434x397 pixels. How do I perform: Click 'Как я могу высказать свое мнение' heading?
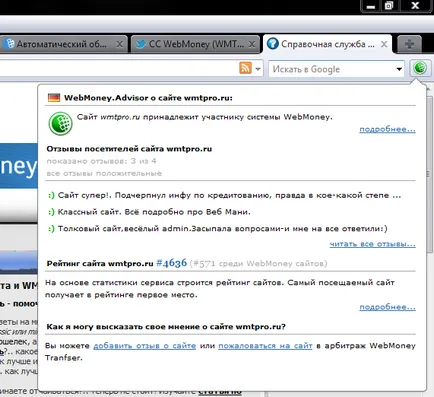tap(166, 327)
